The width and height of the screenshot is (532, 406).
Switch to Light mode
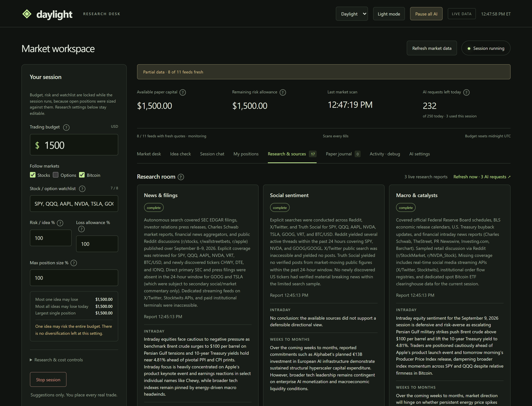coord(389,14)
